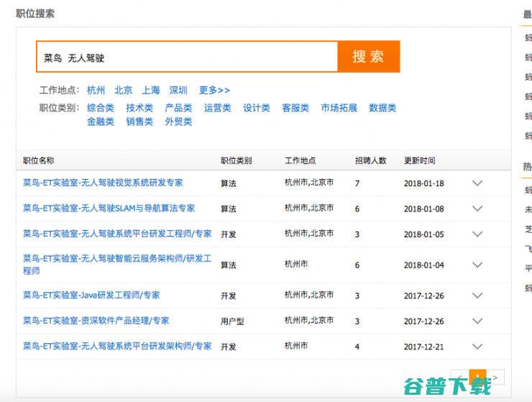
Task: Expand the row dated 2018-01-18
Action: [477, 183]
